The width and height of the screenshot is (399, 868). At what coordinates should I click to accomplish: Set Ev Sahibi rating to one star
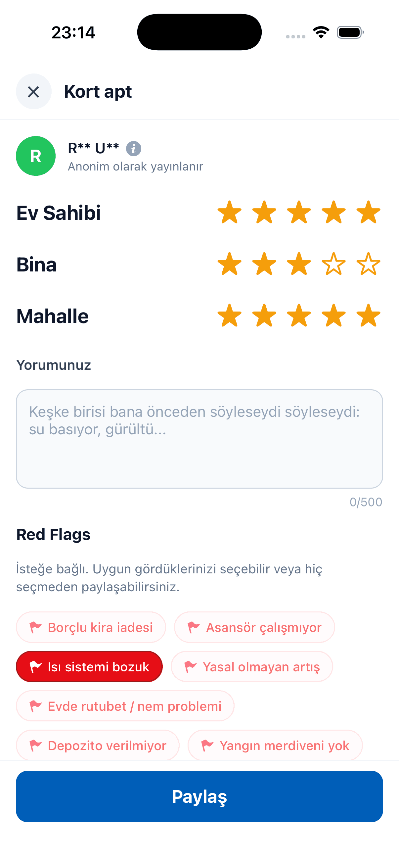[230, 213]
